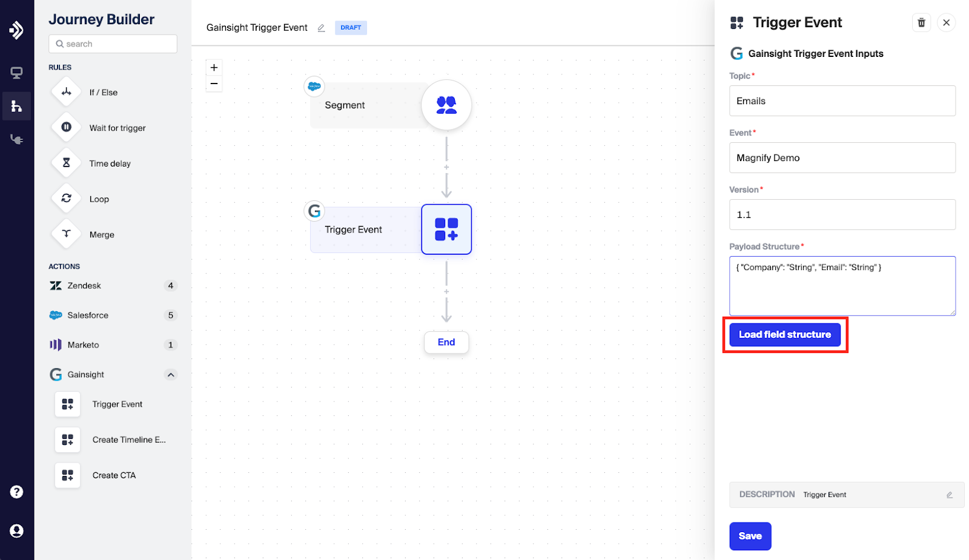Focus the Payload Structure text area
969x560 pixels.
coord(842,286)
